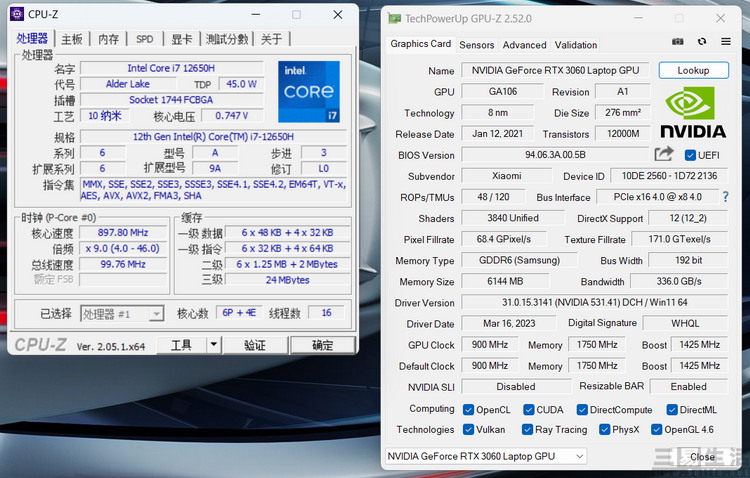The height and width of the screenshot is (478, 750).
Task: Switch to the 显卡 tab
Action: point(181,39)
